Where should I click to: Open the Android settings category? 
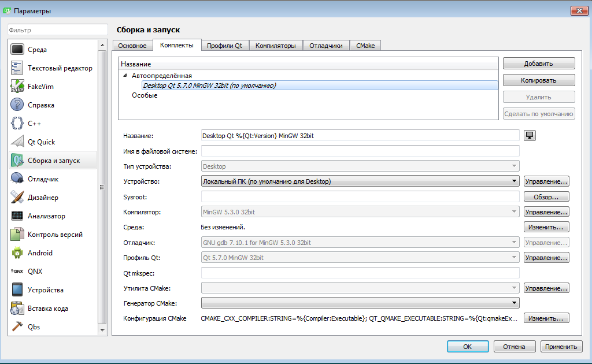coord(40,253)
